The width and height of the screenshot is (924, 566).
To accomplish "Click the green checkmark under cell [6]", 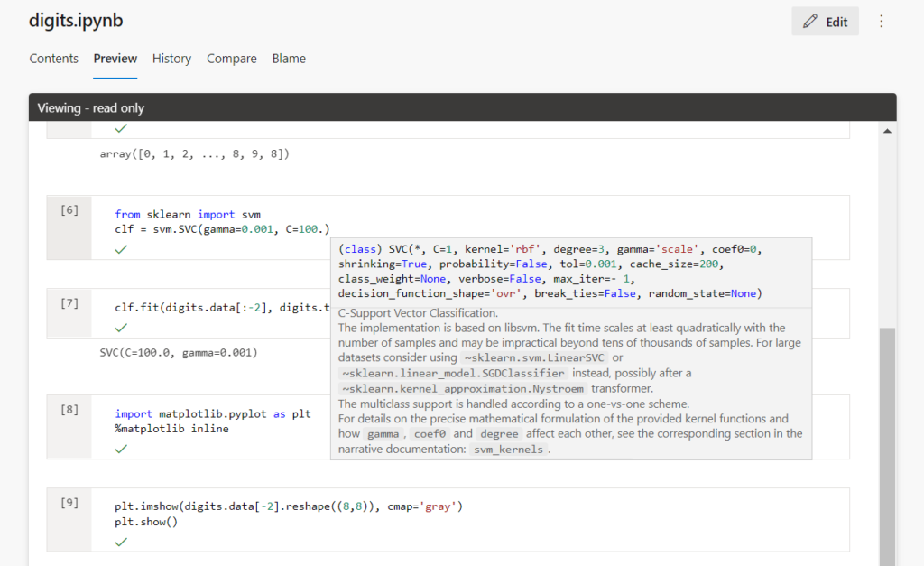I will point(120,249).
